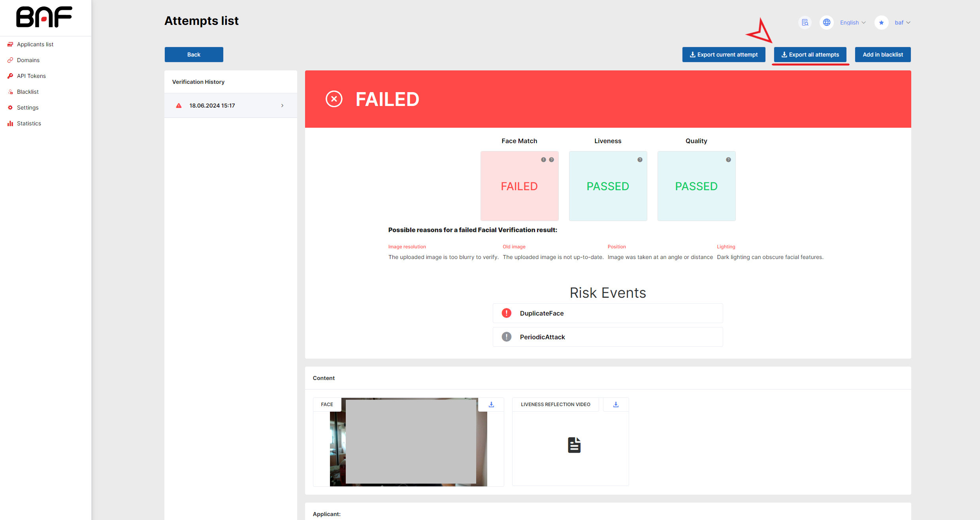Open the baf user menu

pyautogui.click(x=903, y=23)
